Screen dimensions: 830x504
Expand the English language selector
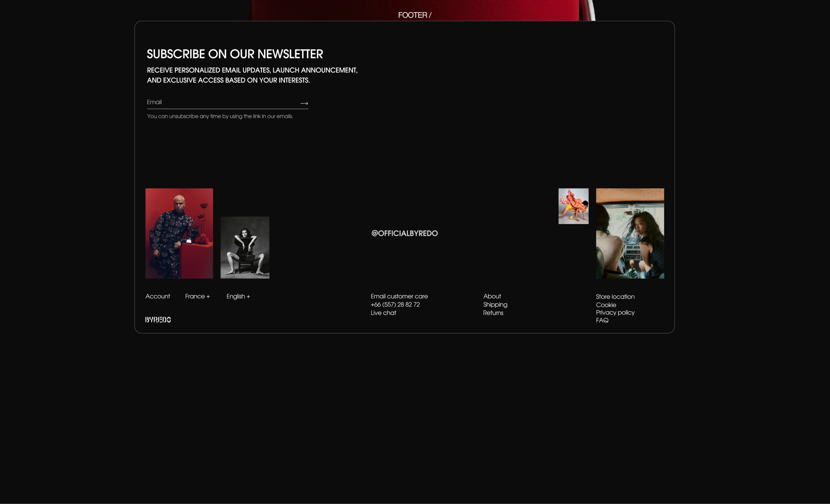click(x=238, y=296)
